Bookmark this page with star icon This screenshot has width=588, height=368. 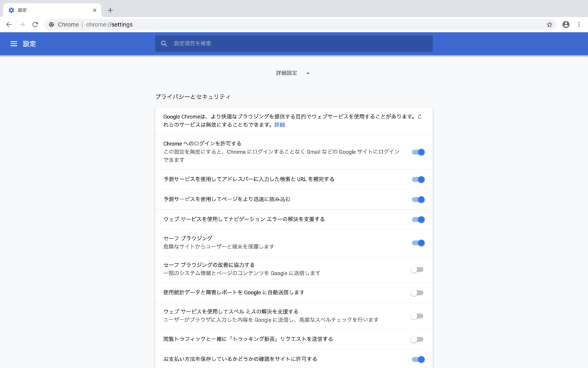coord(549,25)
